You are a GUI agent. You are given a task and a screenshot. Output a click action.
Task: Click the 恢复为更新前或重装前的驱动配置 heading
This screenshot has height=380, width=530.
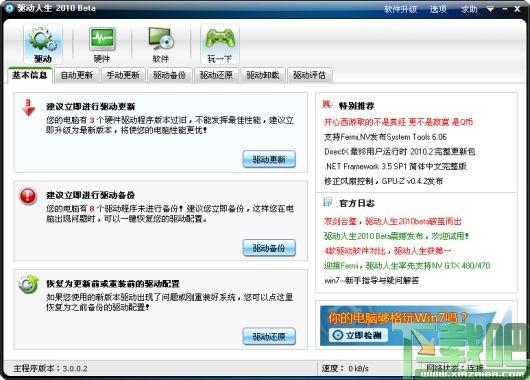click(x=113, y=284)
